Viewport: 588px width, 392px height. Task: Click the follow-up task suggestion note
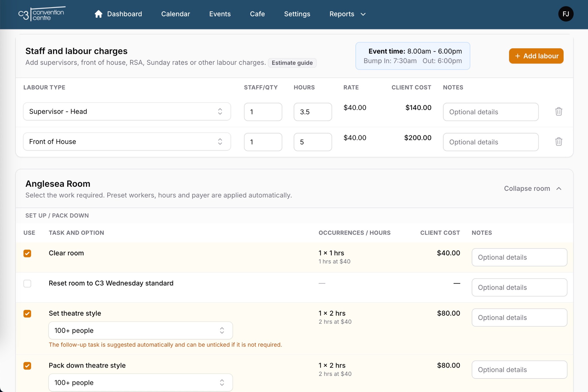coord(165,345)
